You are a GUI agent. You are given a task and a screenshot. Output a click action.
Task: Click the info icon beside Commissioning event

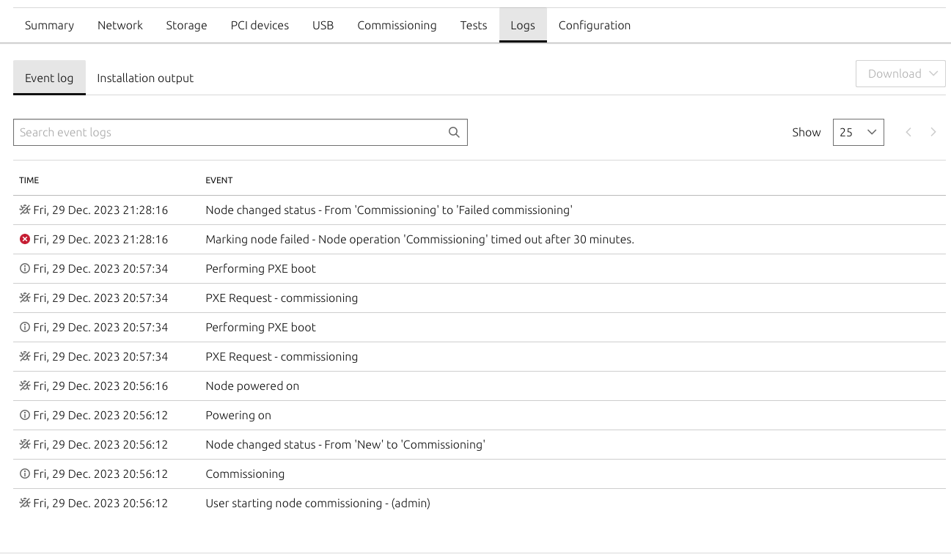pyautogui.click(x=25, y=474)
